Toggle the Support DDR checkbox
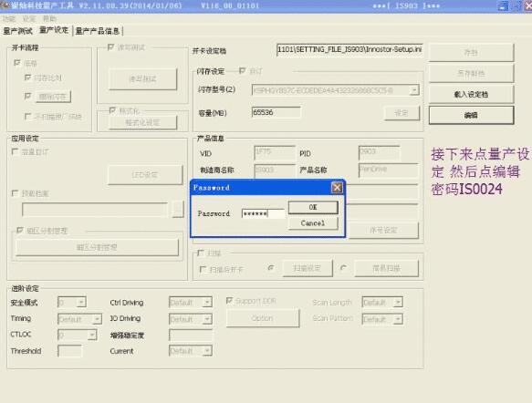This screenshot has height=403, width=532. pos(230,301)
